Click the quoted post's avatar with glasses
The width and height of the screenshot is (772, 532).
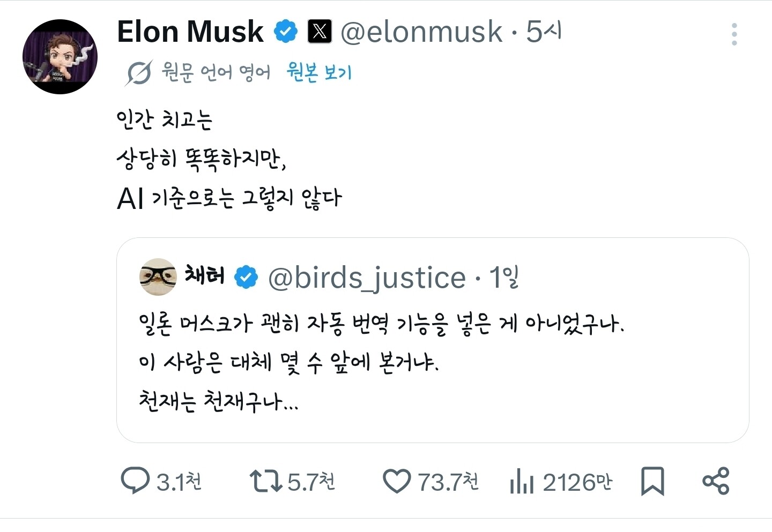point(158,276)
